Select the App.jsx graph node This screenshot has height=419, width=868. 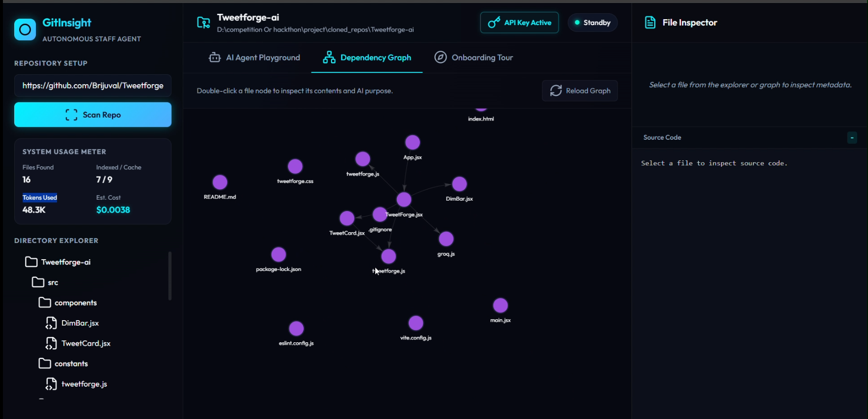point(412,143)
